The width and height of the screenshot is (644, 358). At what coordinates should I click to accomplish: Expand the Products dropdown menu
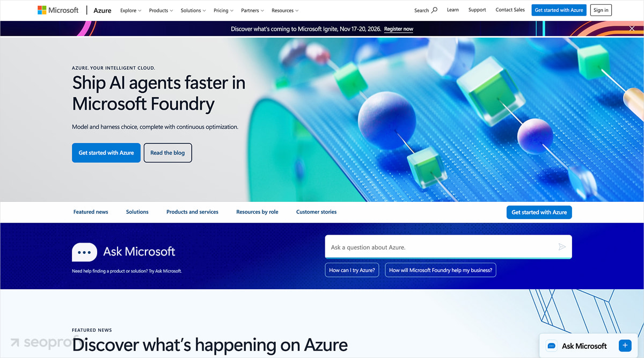pyautogui.click(x=161, y=10)
